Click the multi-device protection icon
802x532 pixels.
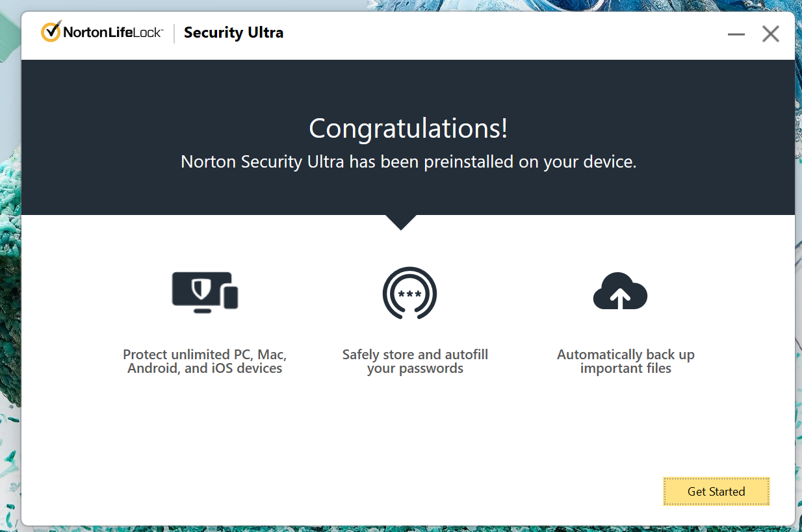[x=205, y=293]
